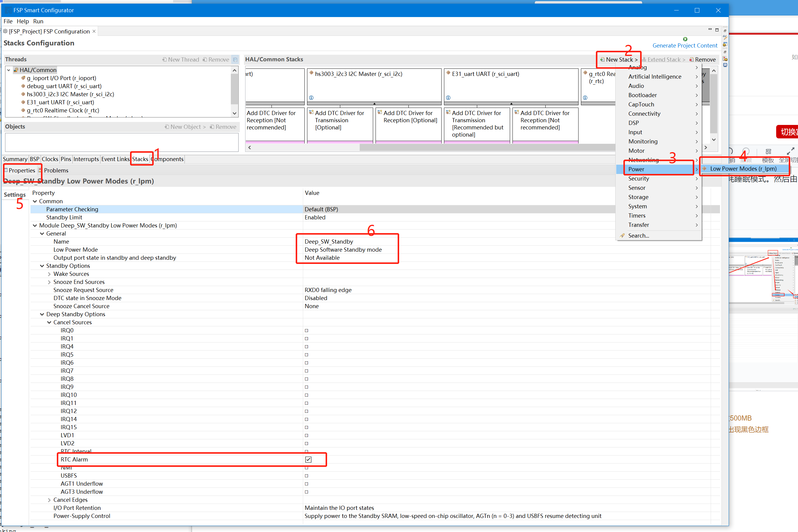
Task: Switch to the Pins tab
Action: point(66,159)
